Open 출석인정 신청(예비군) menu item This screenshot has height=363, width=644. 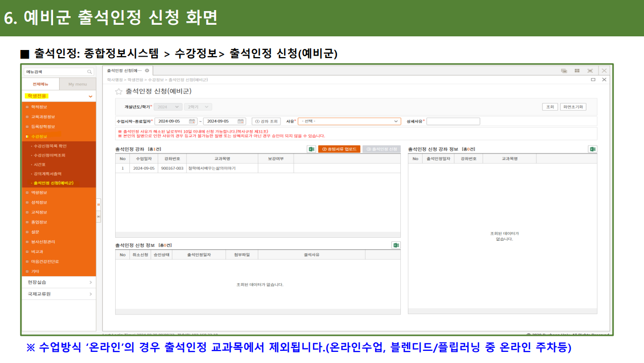53,183
